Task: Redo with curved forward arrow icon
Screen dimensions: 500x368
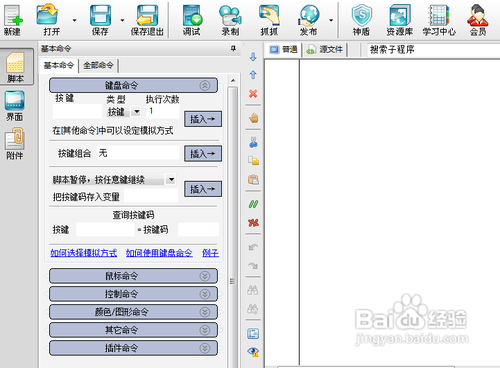Action: click(x=253, y=266)
